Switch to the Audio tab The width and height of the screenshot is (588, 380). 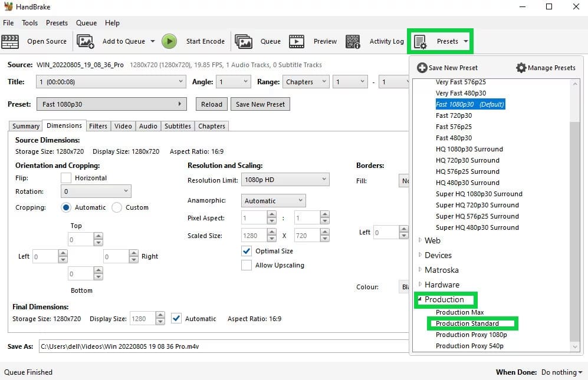pos(148,126)
